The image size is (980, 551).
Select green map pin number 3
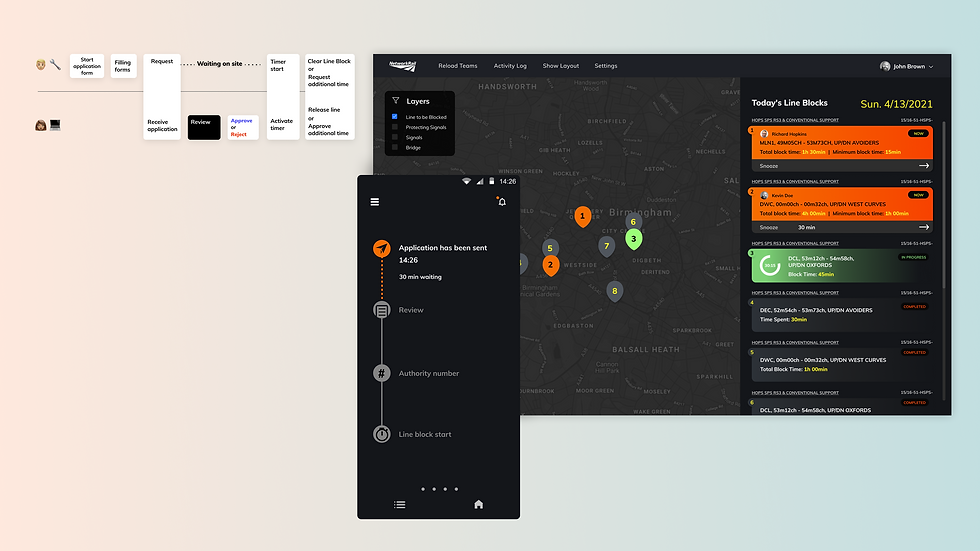tap(634, 239)
